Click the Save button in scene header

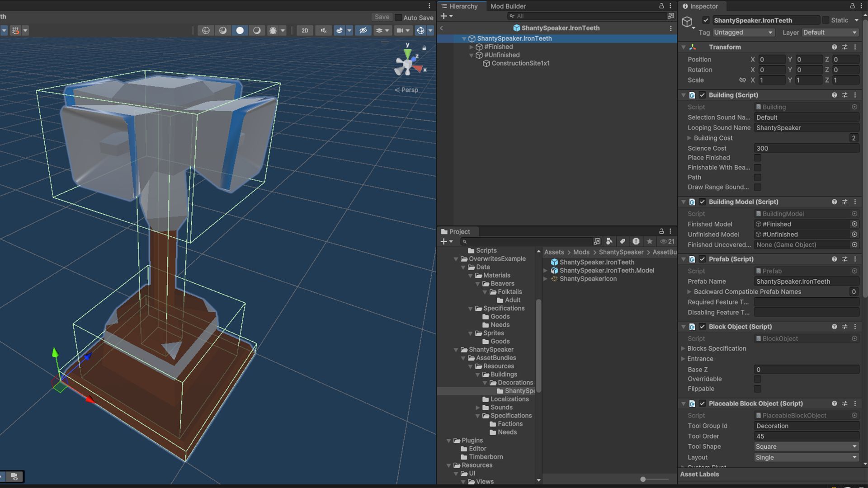point(382,17)
